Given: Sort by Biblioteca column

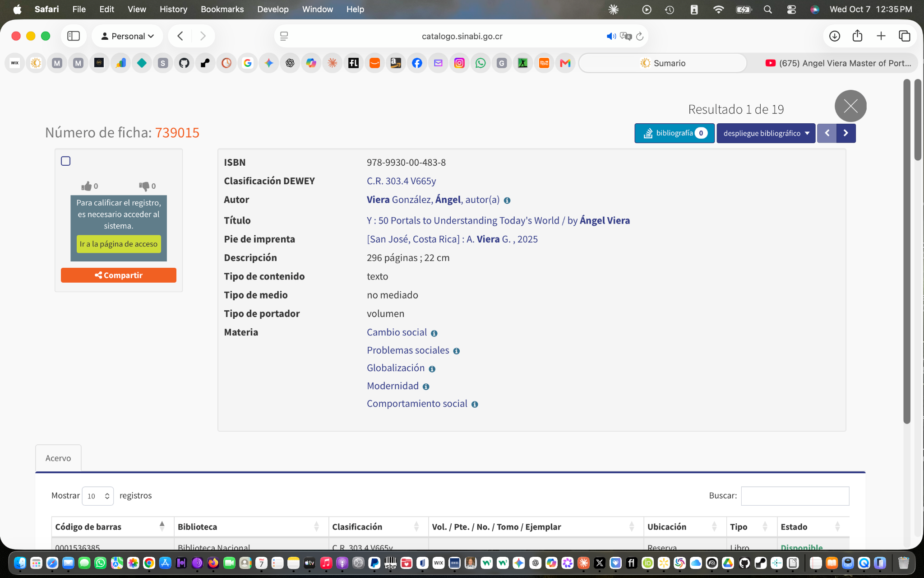Looking at the screenshot, I should click(x=251, y=527).
